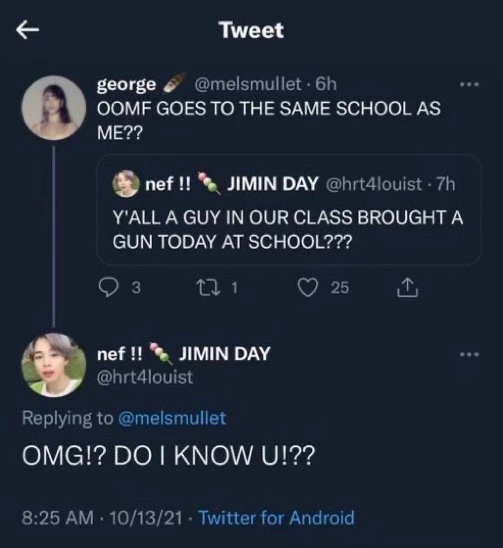The image size is (503, 548).
Task: Open the @melsmullet mention link
Action: point(172,418)
